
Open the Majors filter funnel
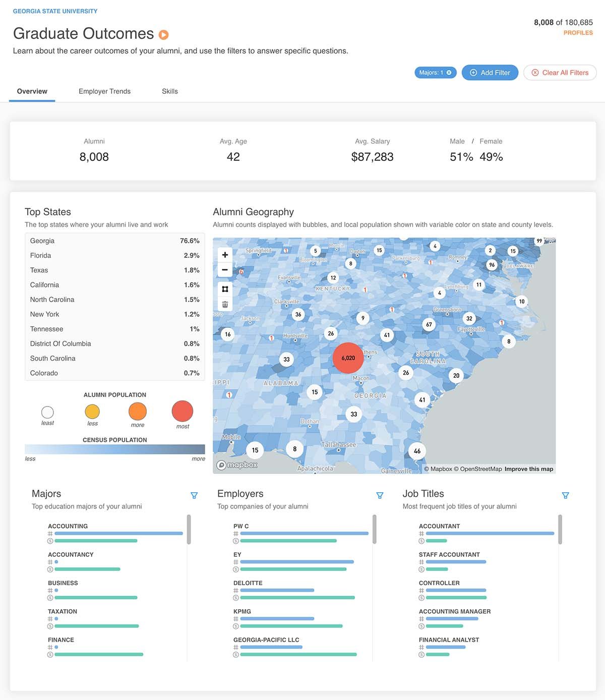point(194,495)
